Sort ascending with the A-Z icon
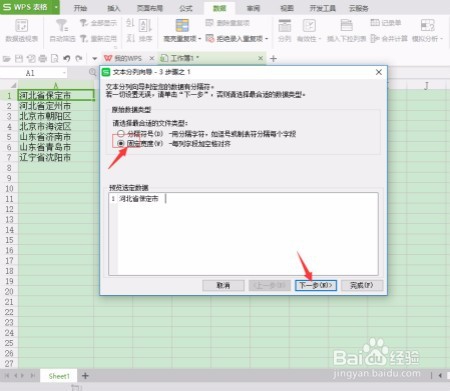Screen dimensions: 450x391 click(x=130, y=23)
